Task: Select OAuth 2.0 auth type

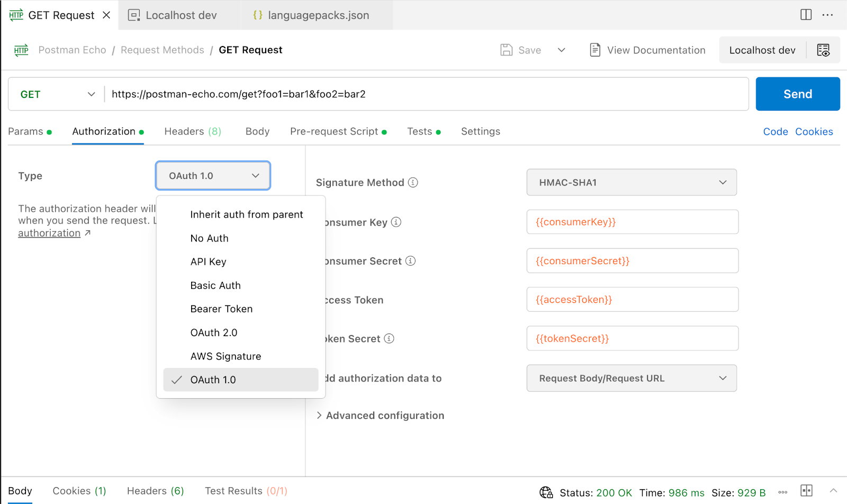Action: click(241, 332)
